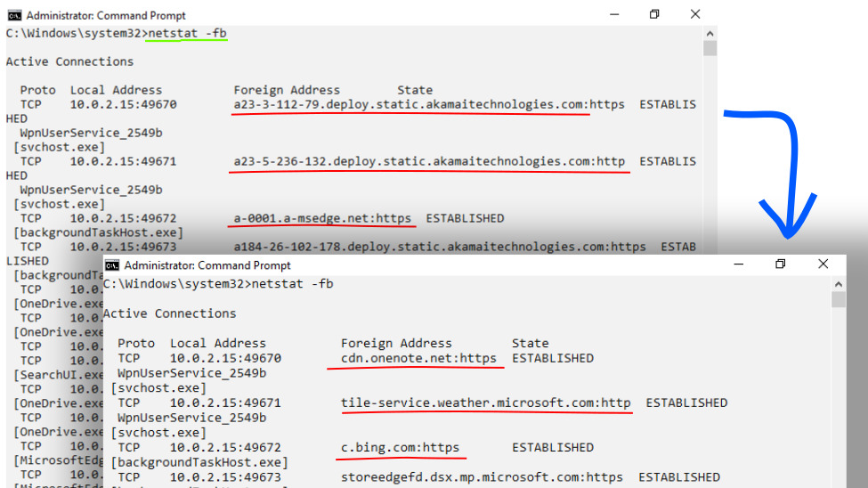The width and height of the screenshot is (868, 488).
Task: Click the back window's scrollbar up arrow
Action: pyautogui.click(x=710, y=34)
